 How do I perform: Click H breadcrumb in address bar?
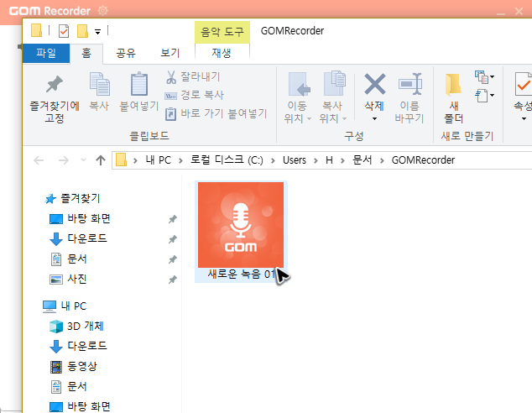coord(329,160)
